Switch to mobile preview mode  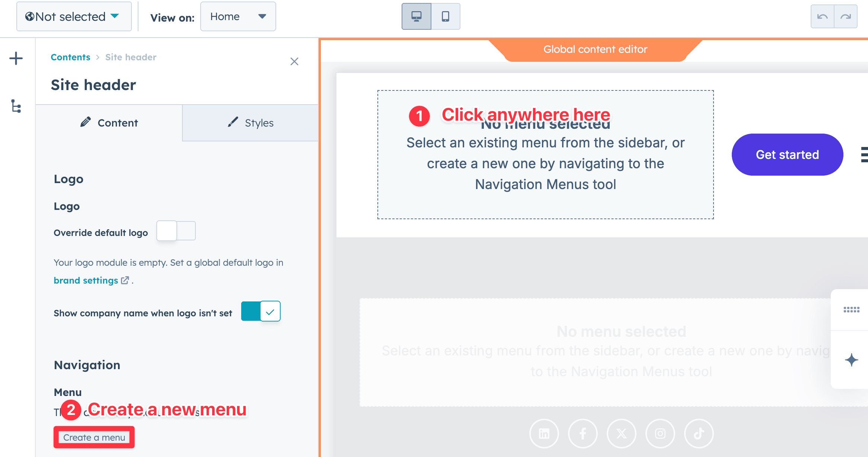445,16
